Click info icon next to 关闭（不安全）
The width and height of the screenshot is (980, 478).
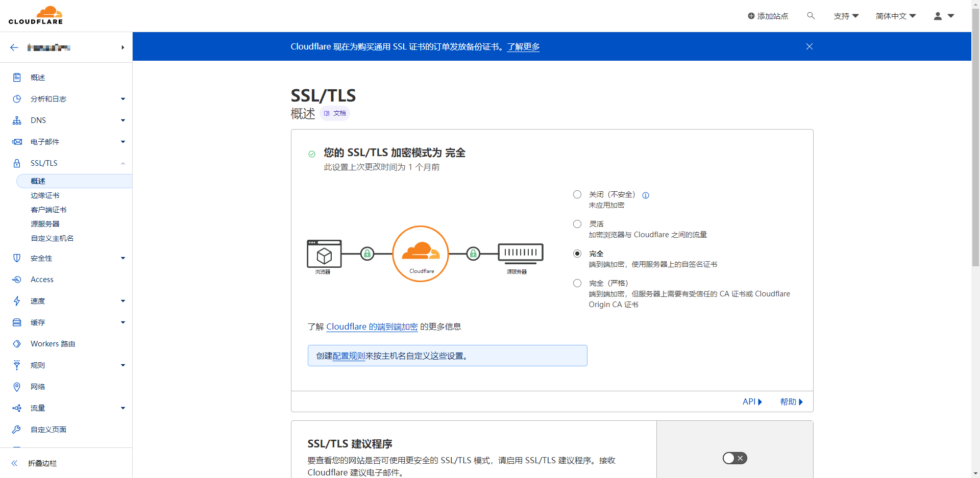pos(646,195)
